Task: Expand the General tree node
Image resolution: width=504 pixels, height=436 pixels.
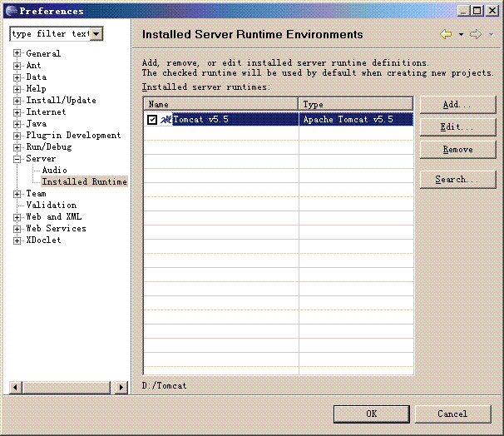Action: [x=17, y=53]
